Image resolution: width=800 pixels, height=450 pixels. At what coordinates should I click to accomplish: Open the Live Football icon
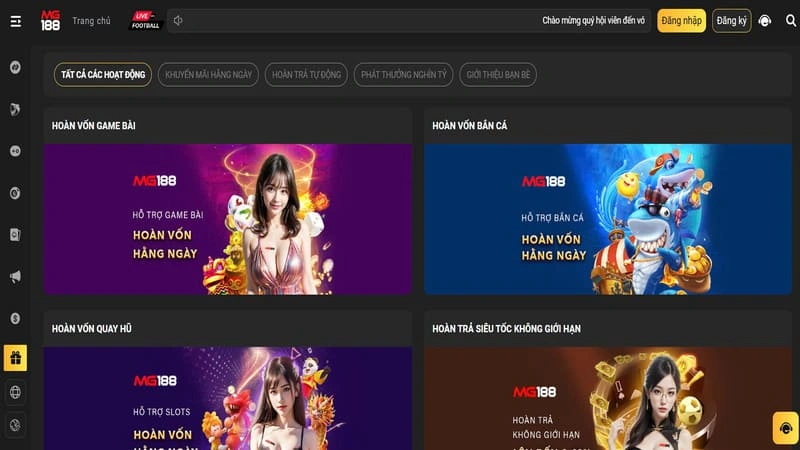tap(145, 21)
